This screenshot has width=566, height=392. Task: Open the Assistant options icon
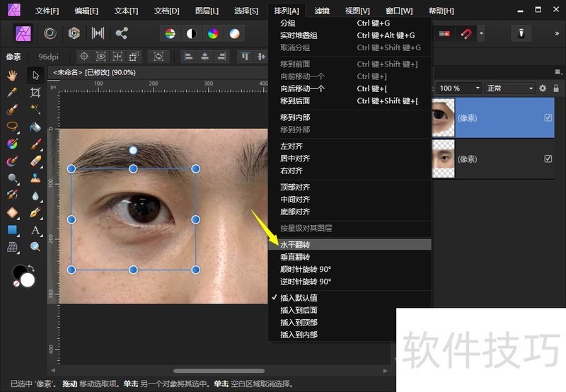point(521,33)
